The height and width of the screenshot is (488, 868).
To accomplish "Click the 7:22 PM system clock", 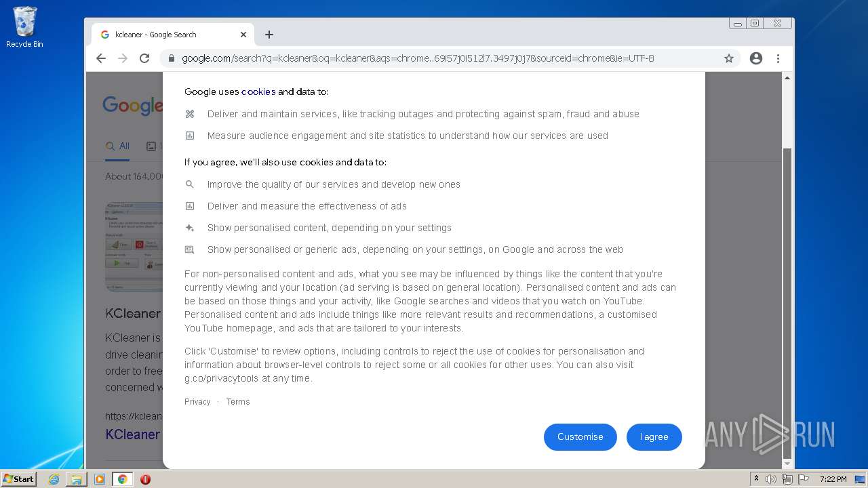I will (x=833, y=479).
